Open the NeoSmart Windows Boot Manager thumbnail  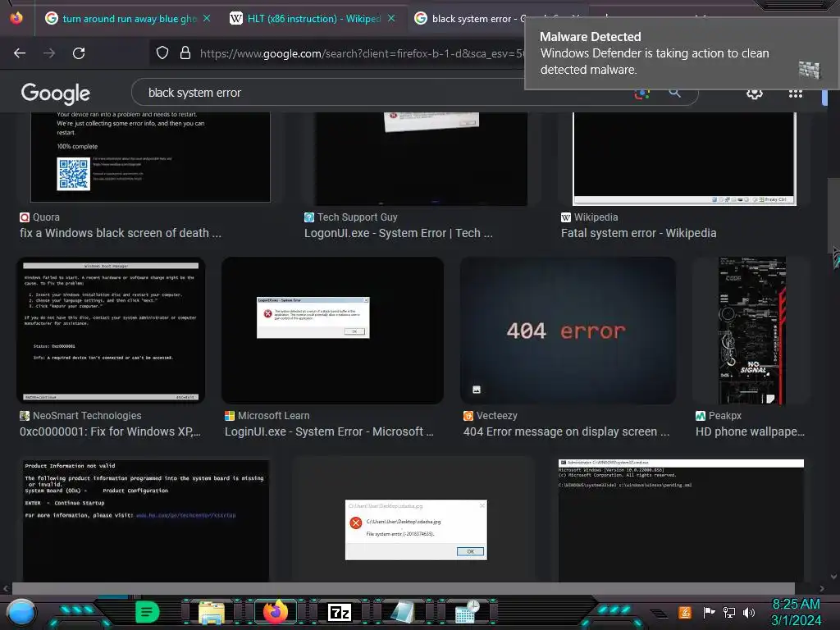click(x=111, y=331)
